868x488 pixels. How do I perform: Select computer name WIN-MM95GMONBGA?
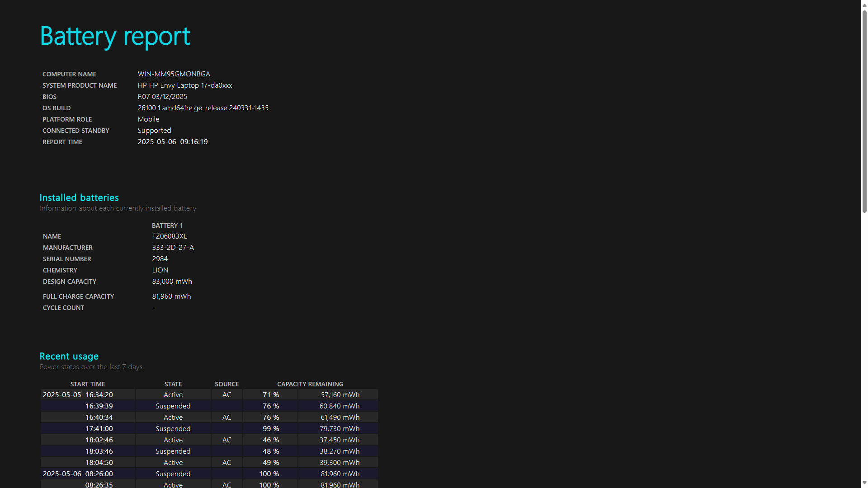pos(174,74)
